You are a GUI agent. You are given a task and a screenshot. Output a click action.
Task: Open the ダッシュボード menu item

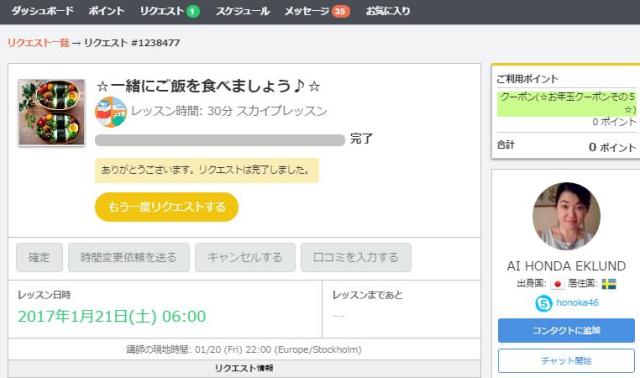[x=42, y=11]
